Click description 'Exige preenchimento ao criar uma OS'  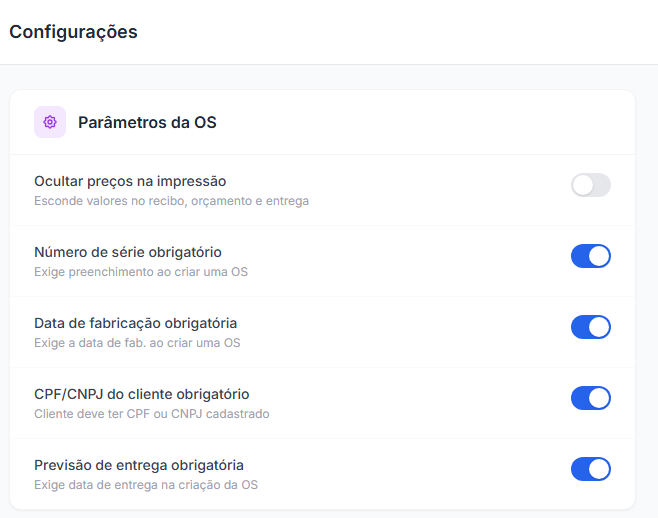pos(141,272)
